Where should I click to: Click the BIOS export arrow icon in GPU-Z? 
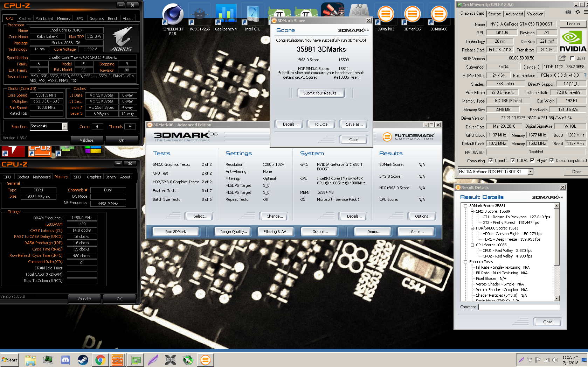[x=562, y=58]
